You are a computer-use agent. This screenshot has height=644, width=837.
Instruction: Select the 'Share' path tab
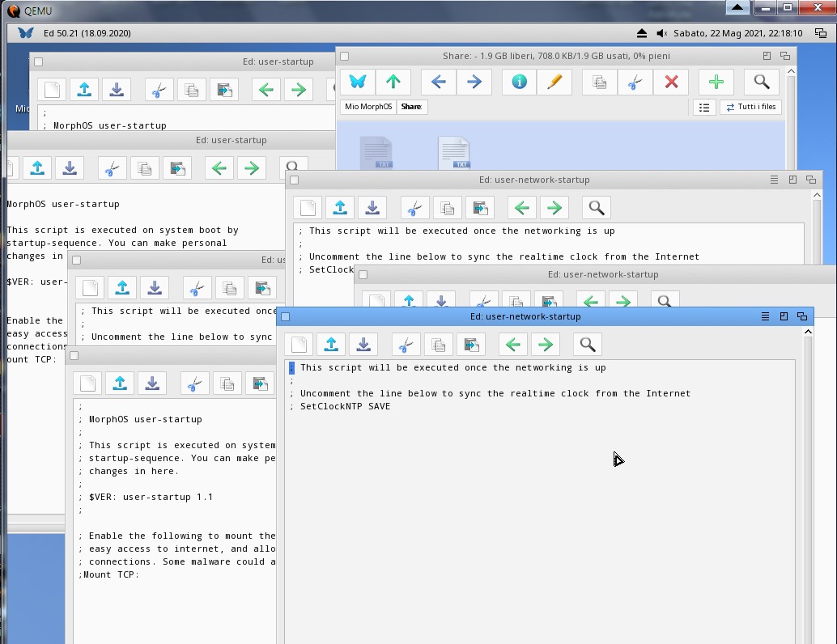[x=411, y=107]
